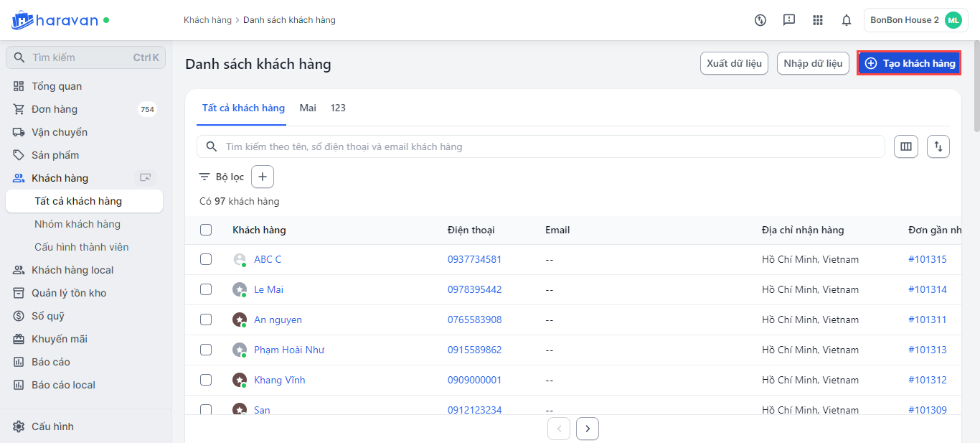Image resolution: width=980 pixels, height=443 pixels.
Task: Add a filter with the plus icon
Action: click(x=263, y=177)
